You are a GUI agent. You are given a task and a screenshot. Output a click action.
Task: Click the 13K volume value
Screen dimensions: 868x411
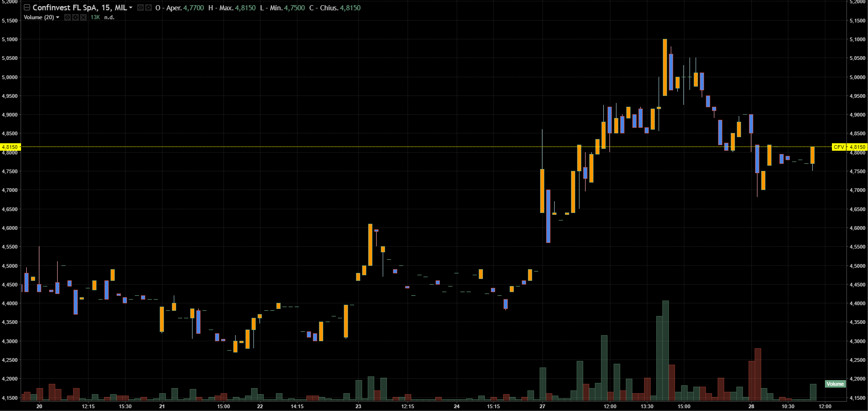point(95,17)
